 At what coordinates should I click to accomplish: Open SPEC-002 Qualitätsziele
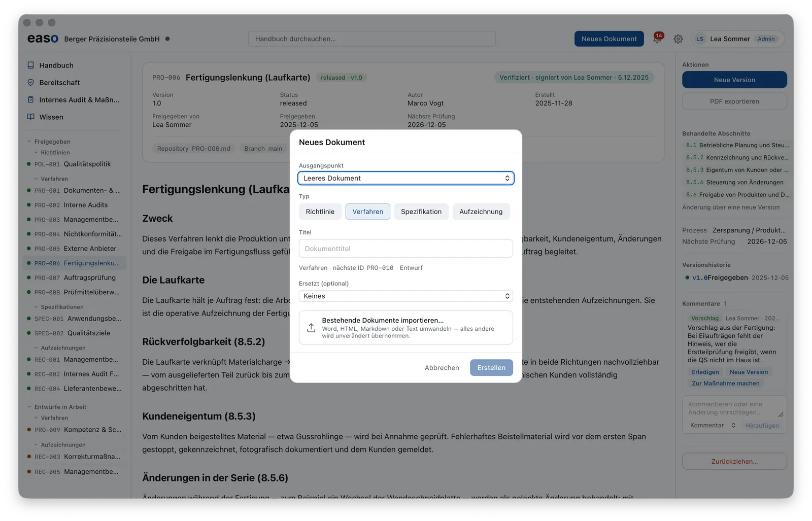pos(75,333)
